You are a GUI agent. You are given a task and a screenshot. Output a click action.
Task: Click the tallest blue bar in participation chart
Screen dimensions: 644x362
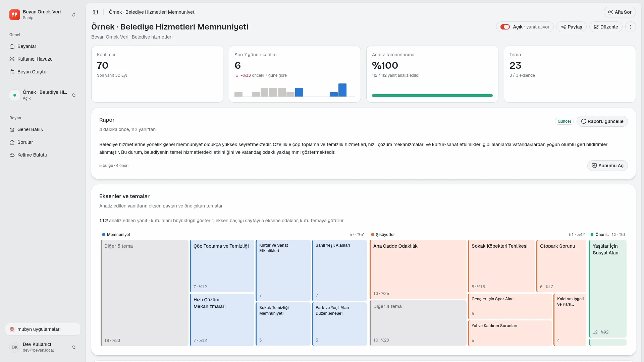point(342,90)
